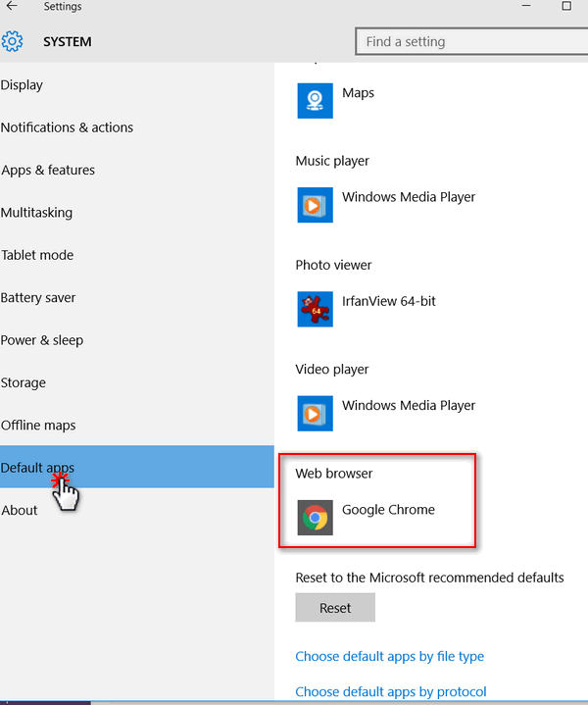The height and width of the screenshot is (705, 588).
Task: Click the Find a setting search box
Action: click(x=470, y=41)
